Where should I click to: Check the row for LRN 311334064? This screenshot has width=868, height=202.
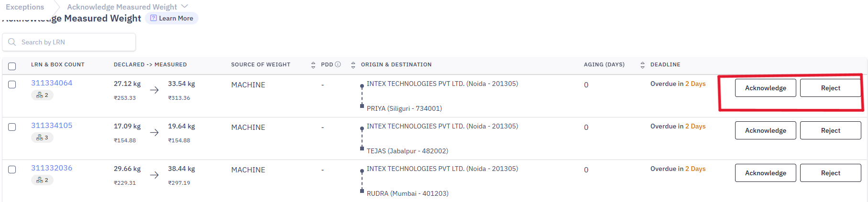(12, 85)
